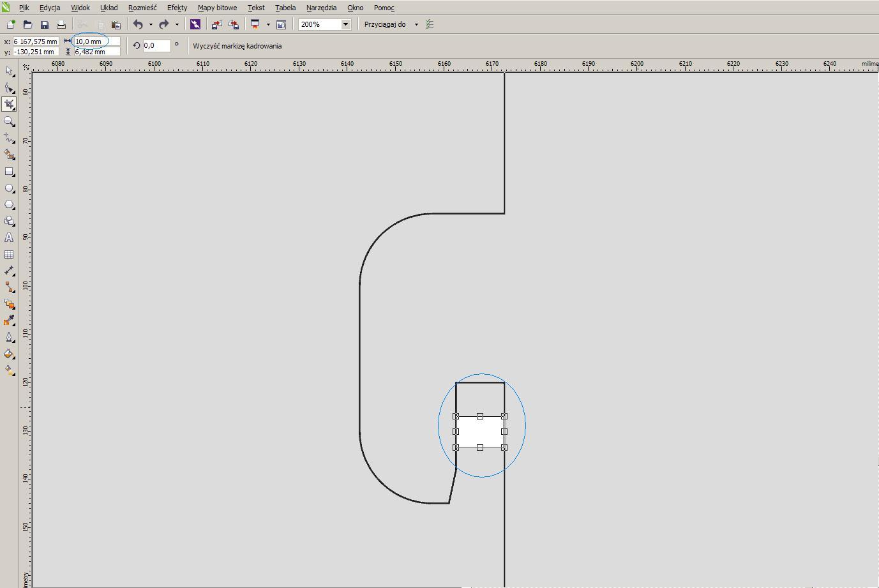Select the Fill bucket tool
Screen dimensions: 879x588
coord(9,354)
